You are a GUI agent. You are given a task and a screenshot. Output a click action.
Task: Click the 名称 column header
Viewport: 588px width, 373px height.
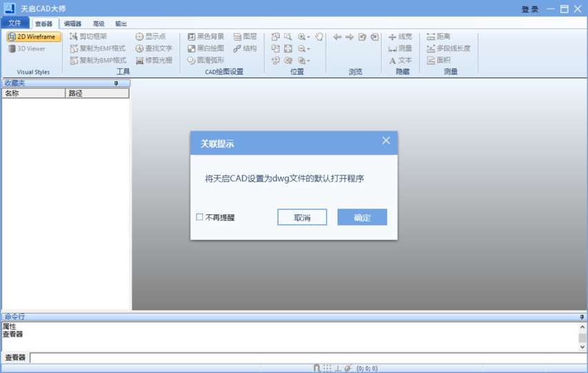point(33,93)
